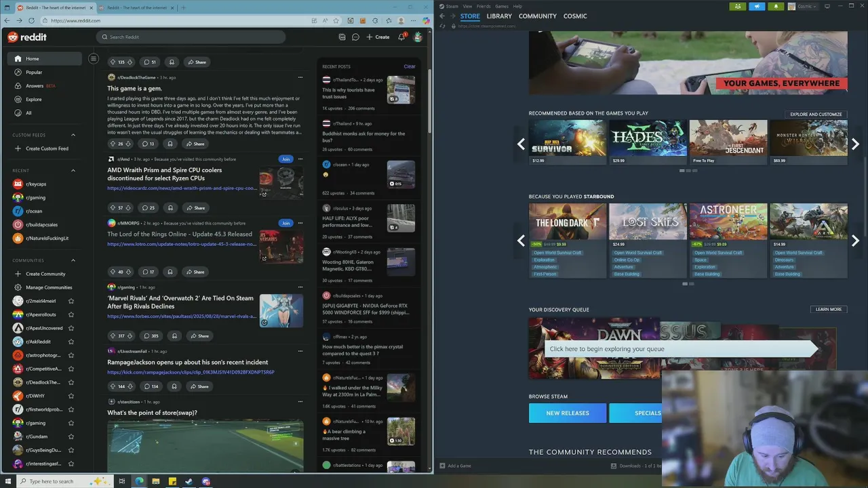The width and height of the screenshot is (868, 488).
Task: Open Task View on taskbar
Action: pos(122,481)
